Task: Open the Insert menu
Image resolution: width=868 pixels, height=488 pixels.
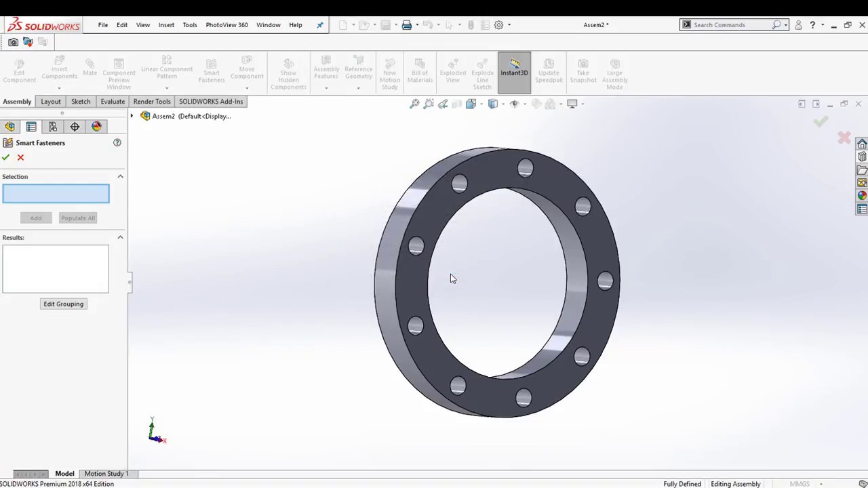Action: pos(166,25)
